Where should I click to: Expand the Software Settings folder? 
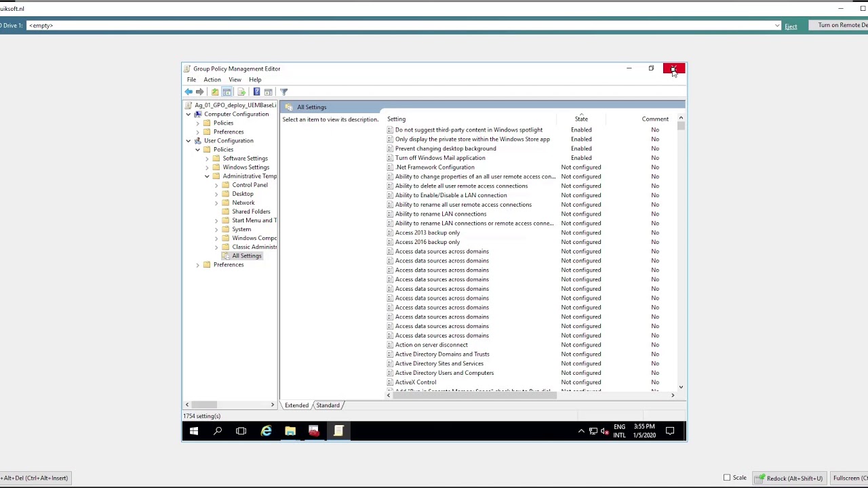(x=207, y=159)
